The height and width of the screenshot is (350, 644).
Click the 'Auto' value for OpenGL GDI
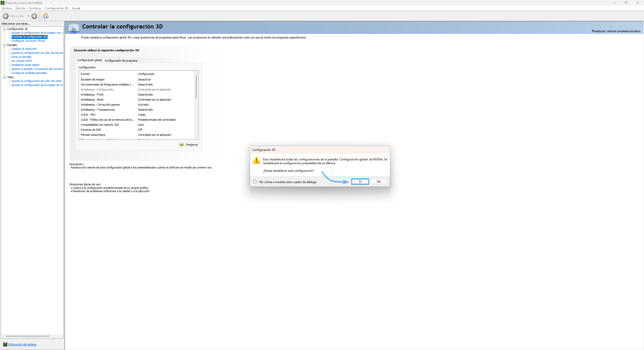pos(141,125)
